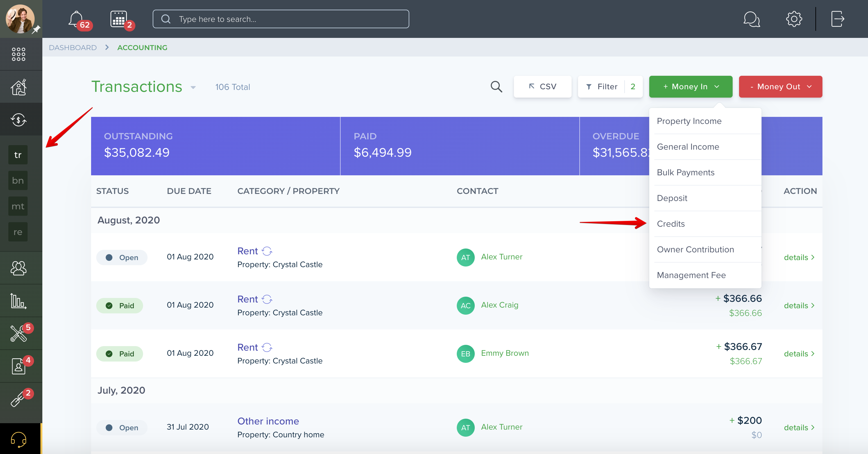
Task: Choose Owner Contribution from the menu
Action: click(705, 249)
